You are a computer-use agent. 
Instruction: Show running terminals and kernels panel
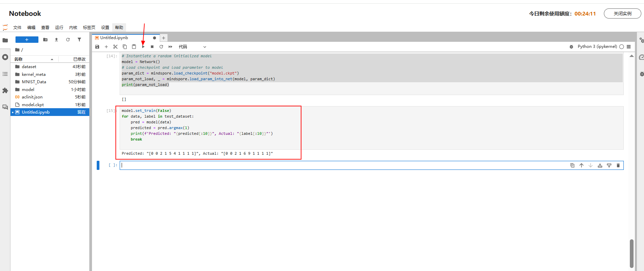click(5, 57)
